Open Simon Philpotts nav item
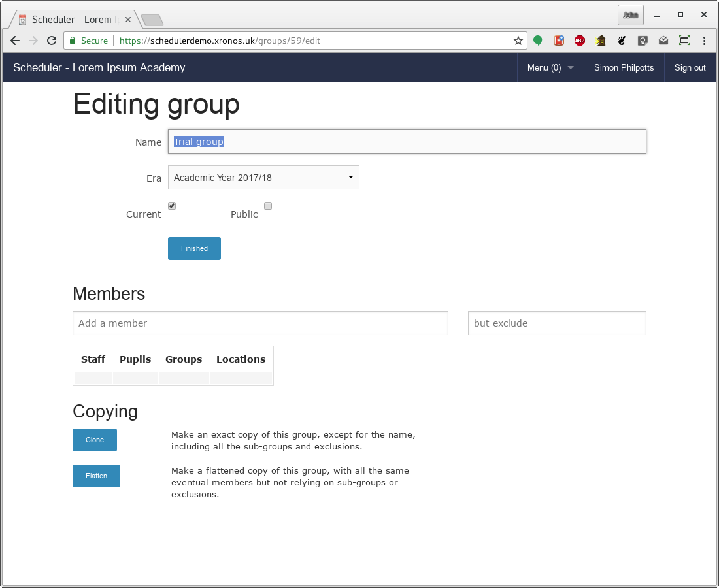 (624, 67)
